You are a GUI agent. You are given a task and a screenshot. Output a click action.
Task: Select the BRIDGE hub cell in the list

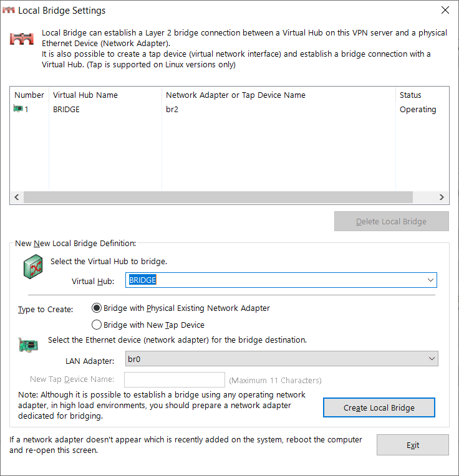(x=66, y=109)
